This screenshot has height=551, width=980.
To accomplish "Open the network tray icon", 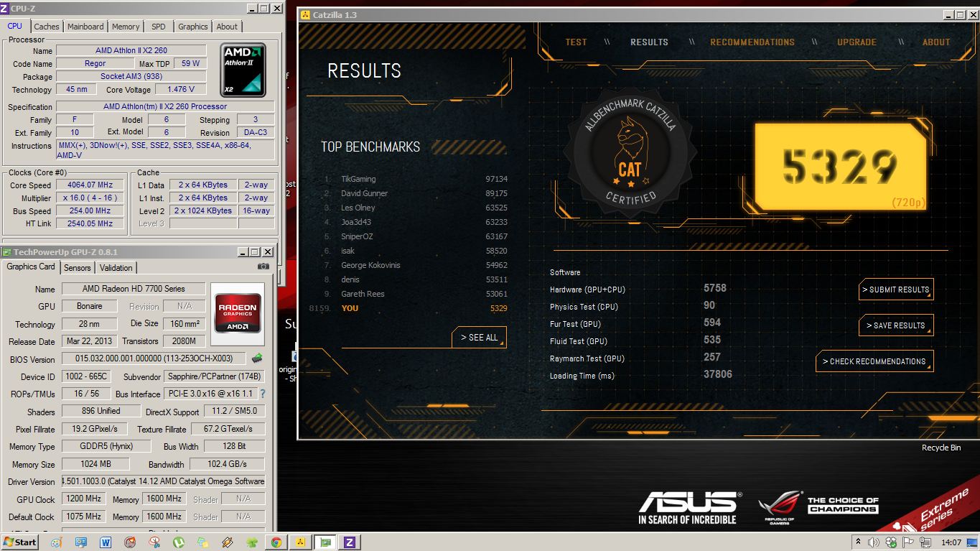I will coord(926,542).
